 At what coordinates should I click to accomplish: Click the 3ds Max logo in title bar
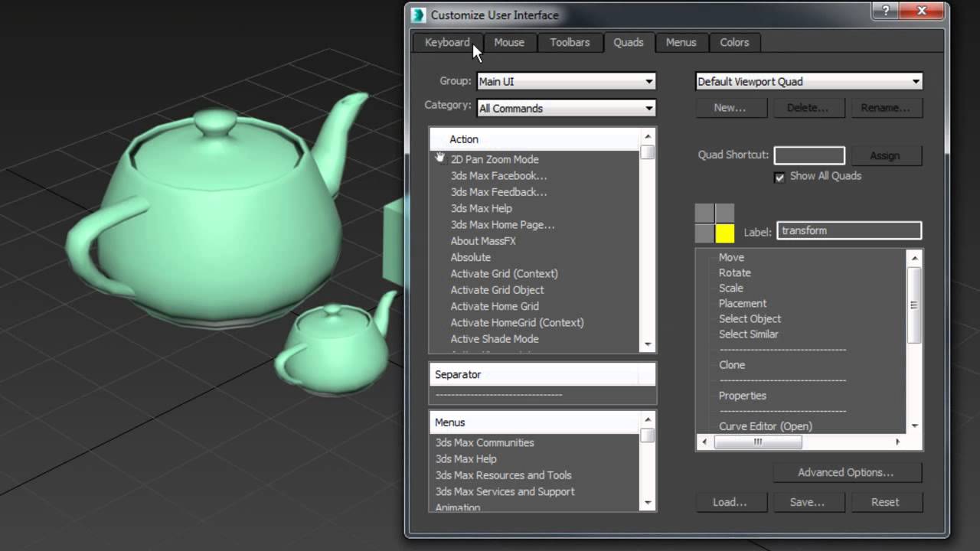(418, 15)
